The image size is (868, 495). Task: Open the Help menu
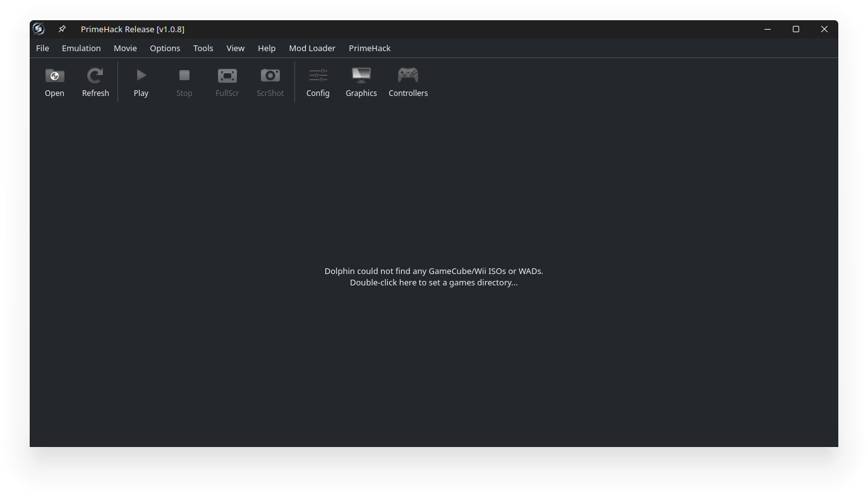pyautogui.click(x=267, y=48)
